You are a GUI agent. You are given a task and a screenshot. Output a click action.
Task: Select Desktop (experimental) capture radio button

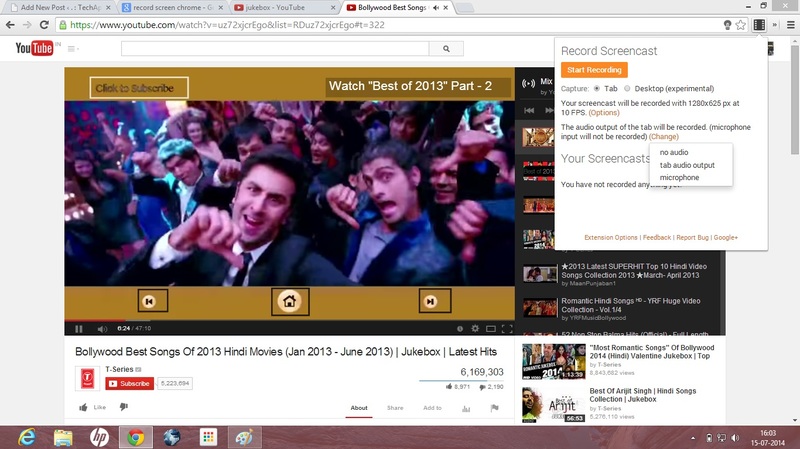tap(627, 88)
